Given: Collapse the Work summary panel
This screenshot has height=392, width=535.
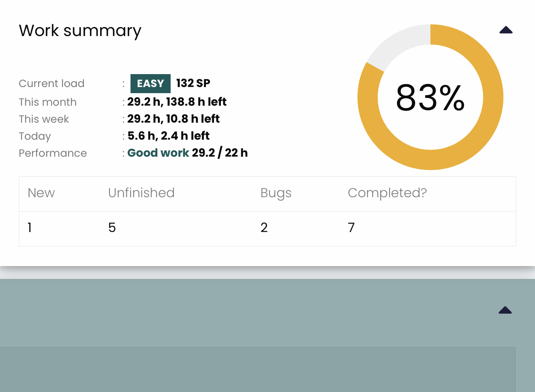Looking at the screenshot, I should pyautogui.click(x=506, y=30).
